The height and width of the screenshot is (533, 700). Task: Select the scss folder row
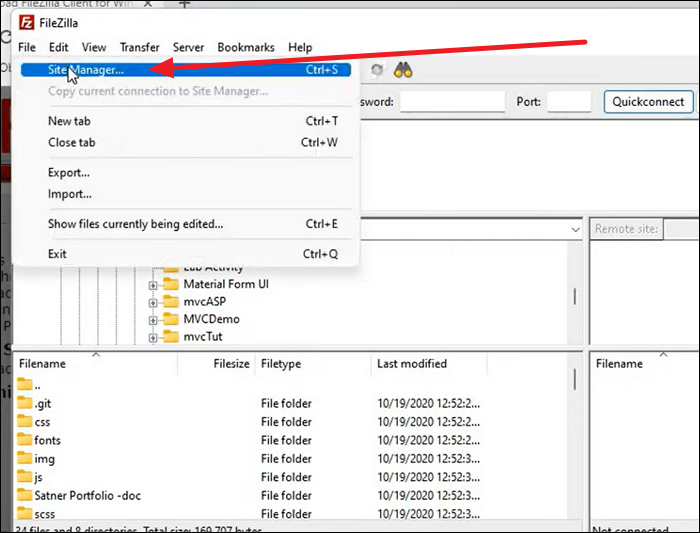(292, 514)
